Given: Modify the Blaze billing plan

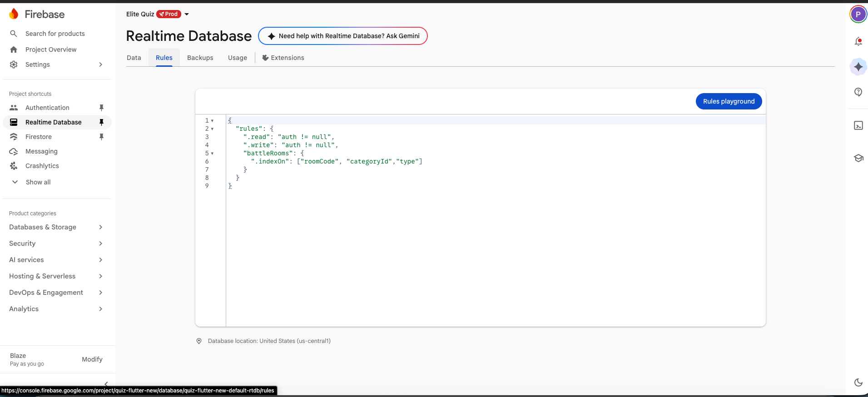Looking at the screenshot, I should pyautogui.click(x=92, y=359).
